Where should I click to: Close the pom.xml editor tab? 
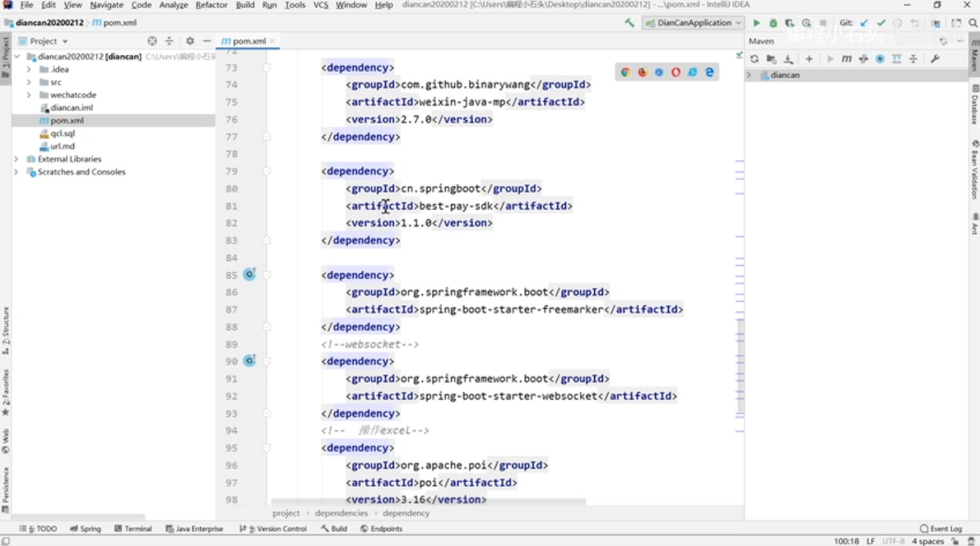pos(272,41)
